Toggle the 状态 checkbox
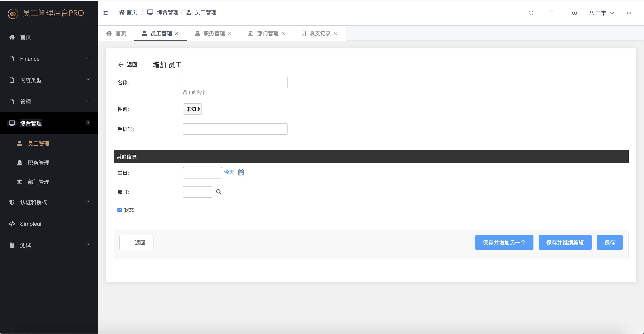 coord(120,210)
